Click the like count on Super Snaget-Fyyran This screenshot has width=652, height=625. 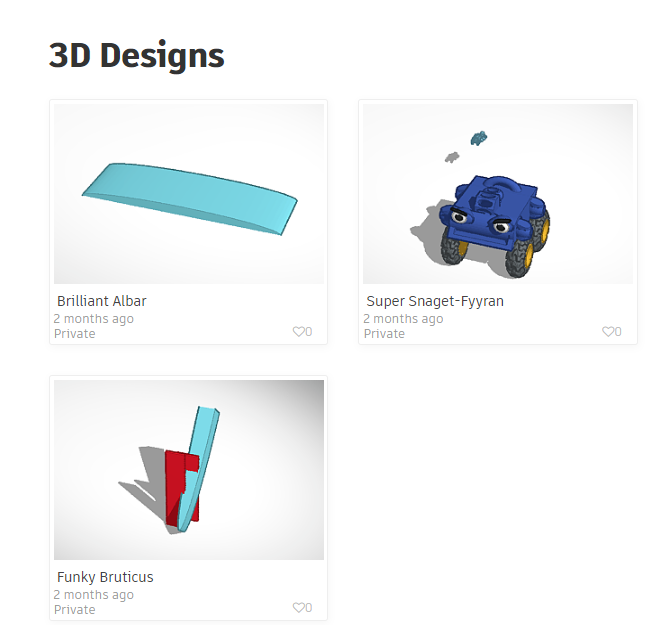(x=618, y=332)
